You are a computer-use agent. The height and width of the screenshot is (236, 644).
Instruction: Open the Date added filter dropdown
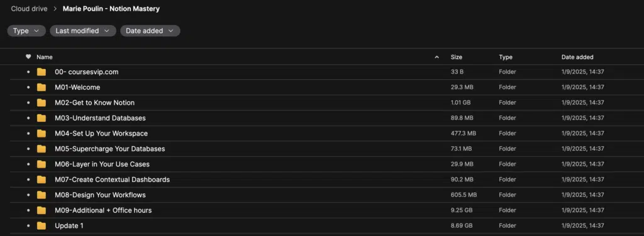(x=150, y=31)
